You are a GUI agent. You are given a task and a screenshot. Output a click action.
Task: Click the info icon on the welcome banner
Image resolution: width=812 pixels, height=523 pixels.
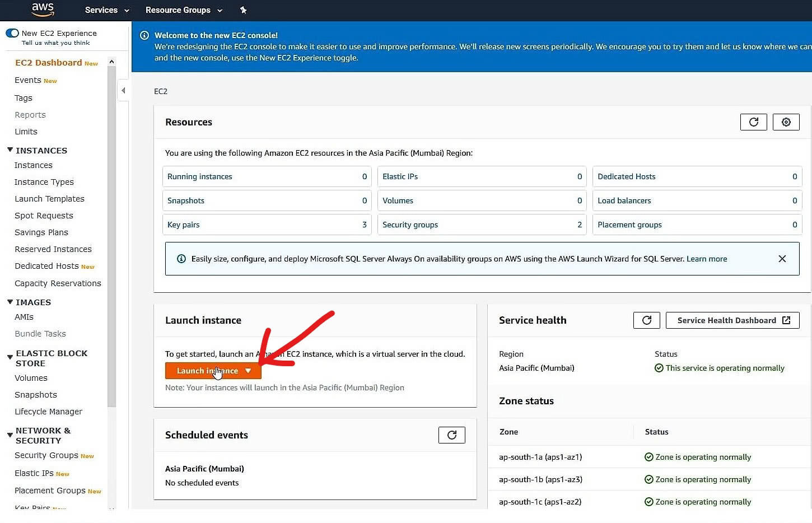pyautogui.click(x=144, y=35)
